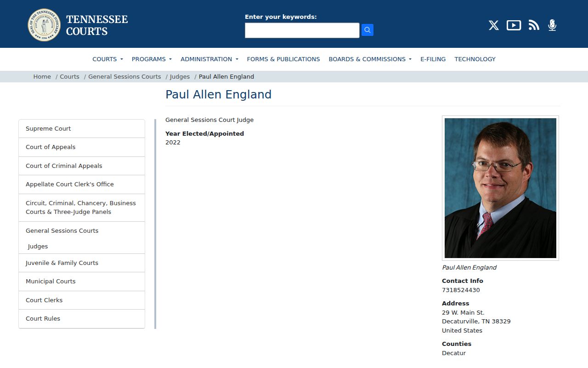588x368 pixels.
Task: Open Judges breadcrumb link
Action: pos(180,77)
